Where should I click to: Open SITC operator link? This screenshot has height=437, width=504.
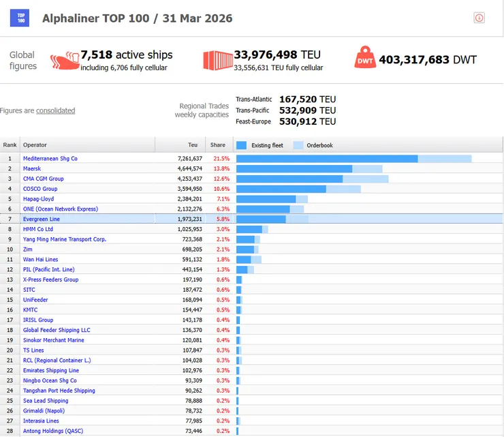(29, 290)
